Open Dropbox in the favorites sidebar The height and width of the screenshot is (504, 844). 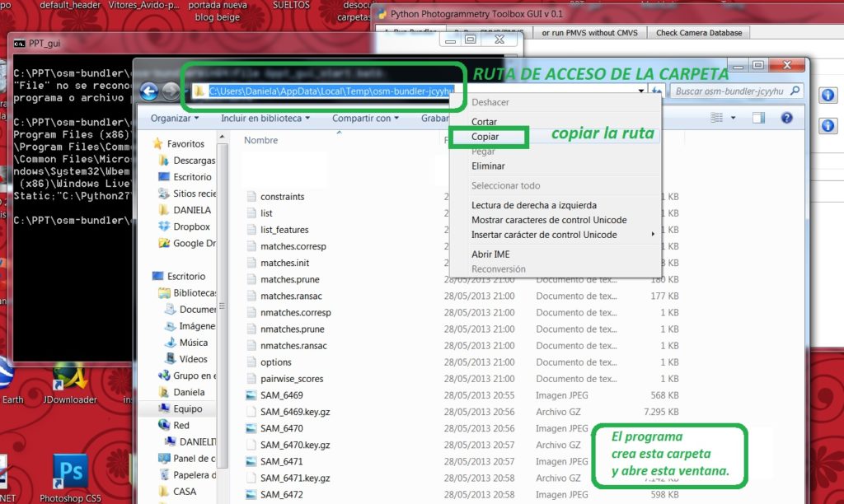click(191, 226)
